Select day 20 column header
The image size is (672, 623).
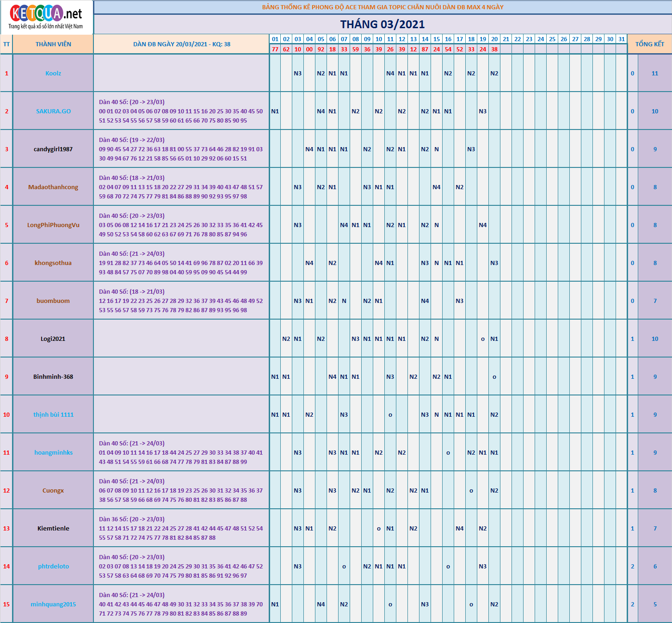494,39
